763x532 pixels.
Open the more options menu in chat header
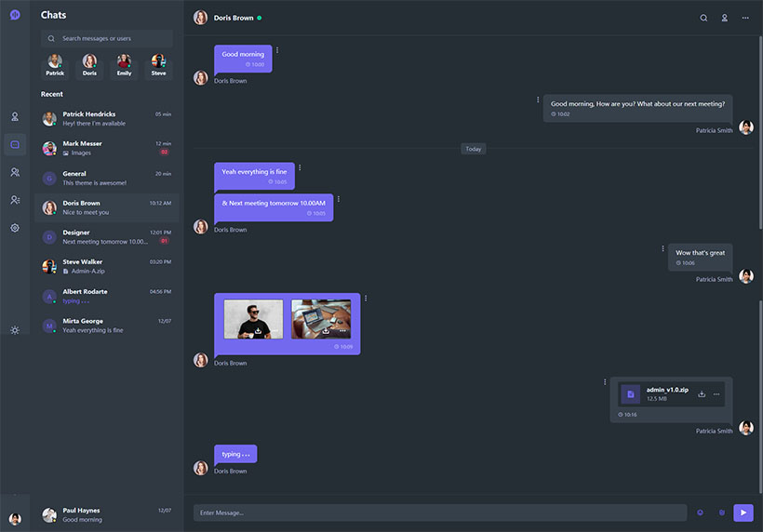tap(745, 18)
